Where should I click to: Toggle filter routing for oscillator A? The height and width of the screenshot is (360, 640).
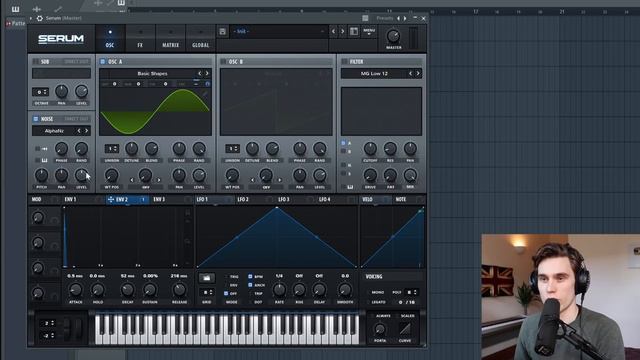(x=343, y=143)
